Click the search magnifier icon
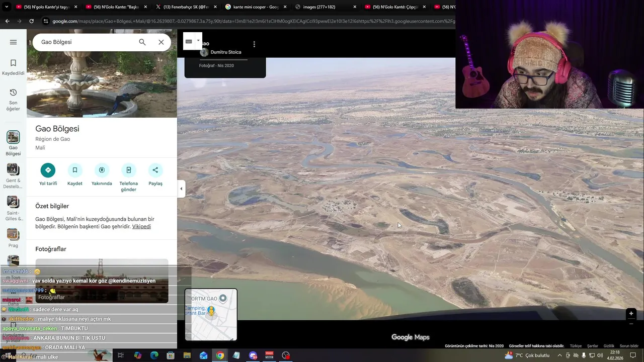Screen dimensions: 644x362 (142, 42)
